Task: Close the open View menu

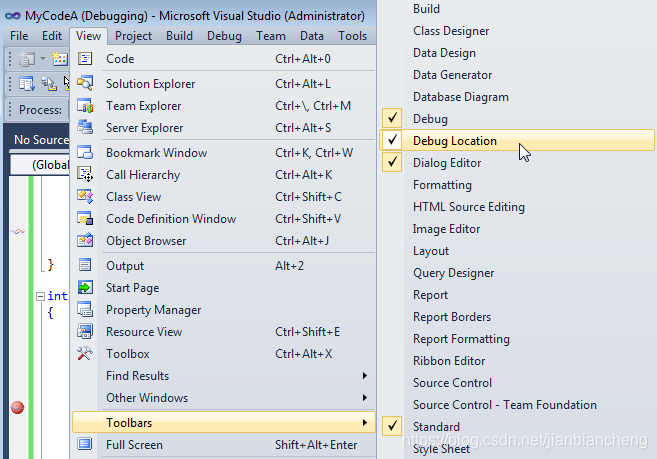Action: (88, 36)
